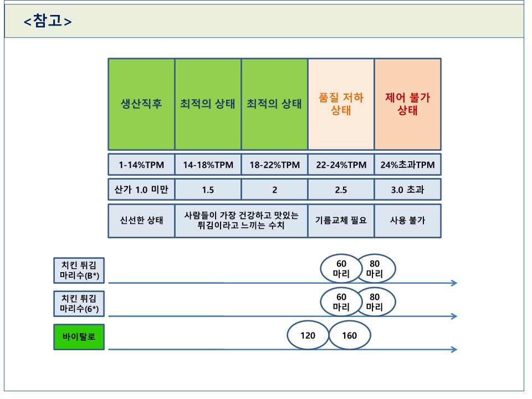
Task: Click the 산가 1.0 미만 cell
Action: pos(141,190)
